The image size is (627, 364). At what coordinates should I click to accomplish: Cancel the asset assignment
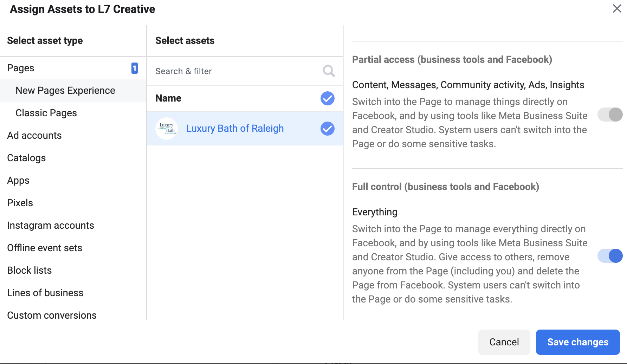(x=504, y=342)
